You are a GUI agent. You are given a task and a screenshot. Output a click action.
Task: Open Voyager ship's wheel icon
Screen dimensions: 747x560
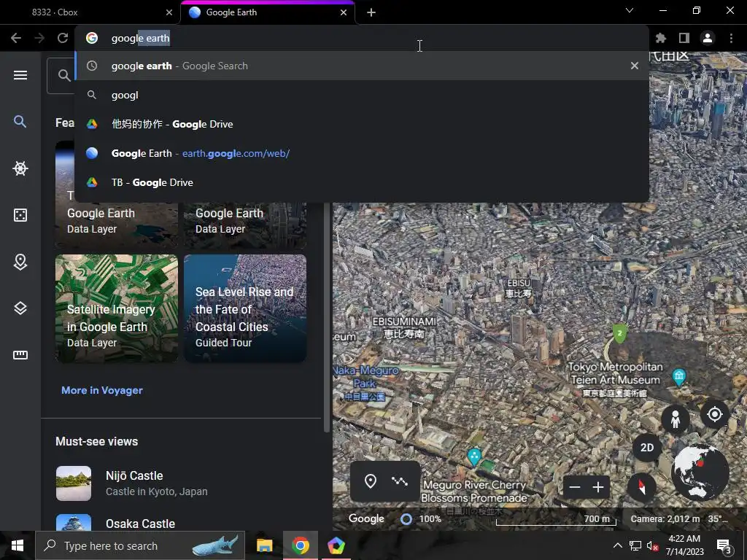pyautogui.click(x=20, y=168)
